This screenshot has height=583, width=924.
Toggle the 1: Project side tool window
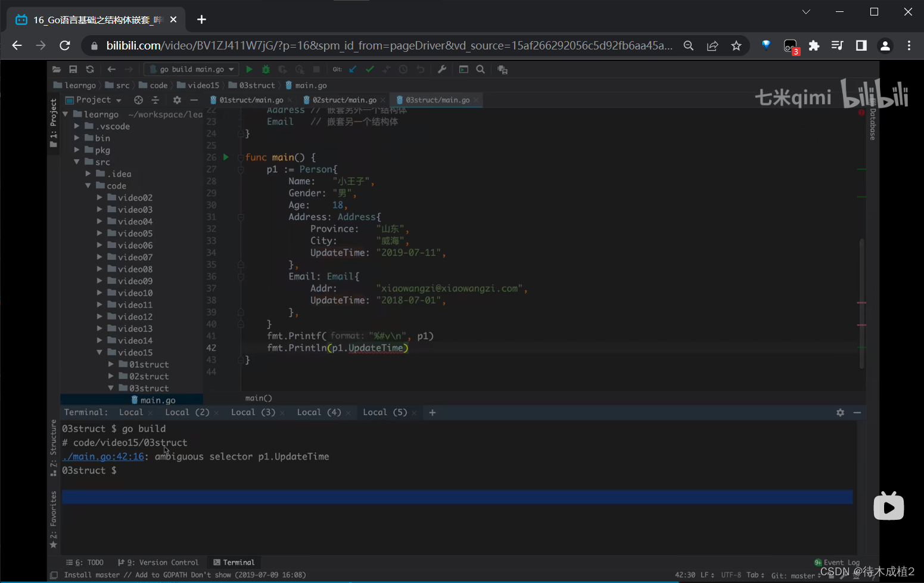coord(54,123)
